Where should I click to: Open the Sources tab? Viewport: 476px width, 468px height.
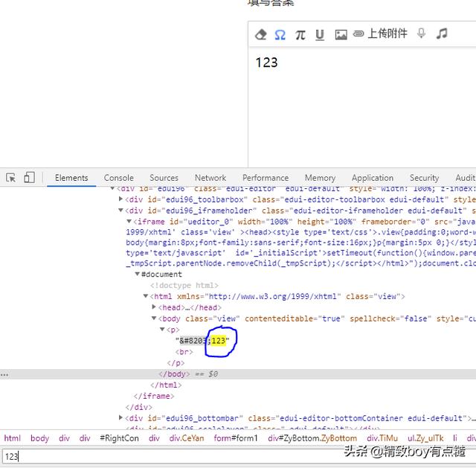pyautogui.click(x=164, y=178)
